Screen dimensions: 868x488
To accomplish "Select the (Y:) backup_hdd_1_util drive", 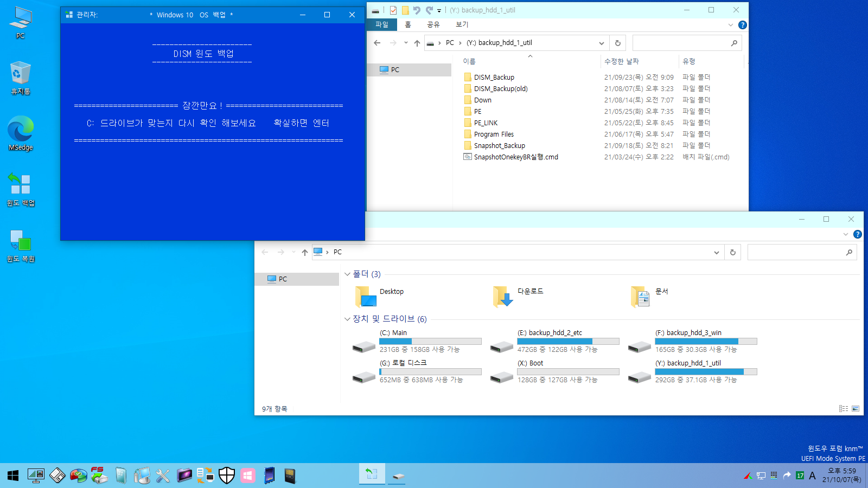I will pyautogui.click(x=692, y=371).
